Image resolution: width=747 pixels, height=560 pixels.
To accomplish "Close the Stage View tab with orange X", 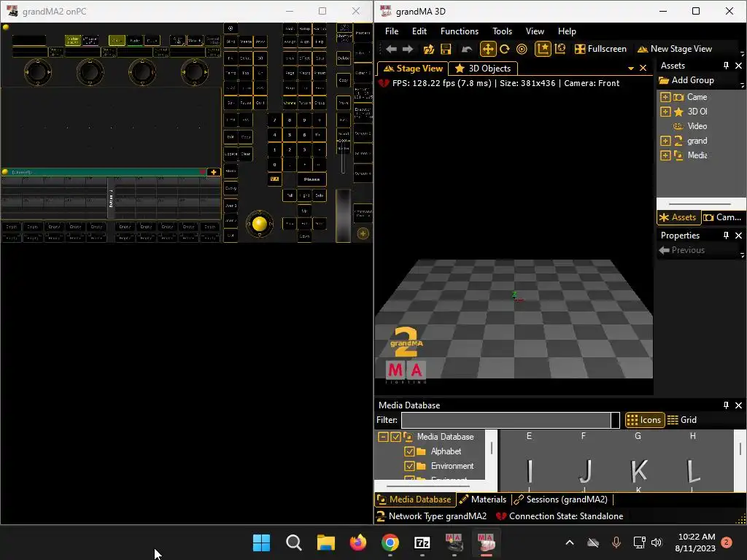I will (643, 68).
